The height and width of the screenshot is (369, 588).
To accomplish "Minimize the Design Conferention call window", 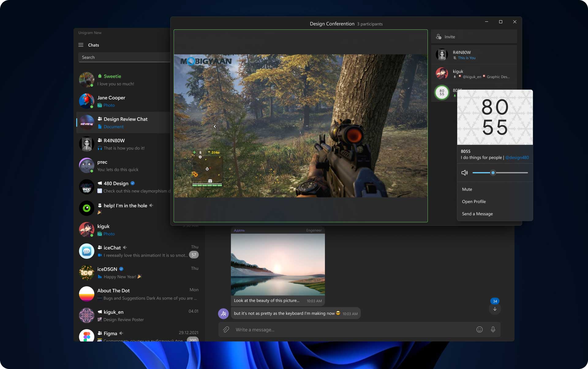I will (487, 22).
